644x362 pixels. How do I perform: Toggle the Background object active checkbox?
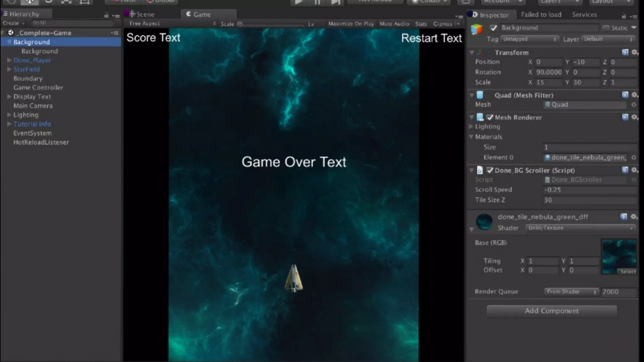(493, 28)
